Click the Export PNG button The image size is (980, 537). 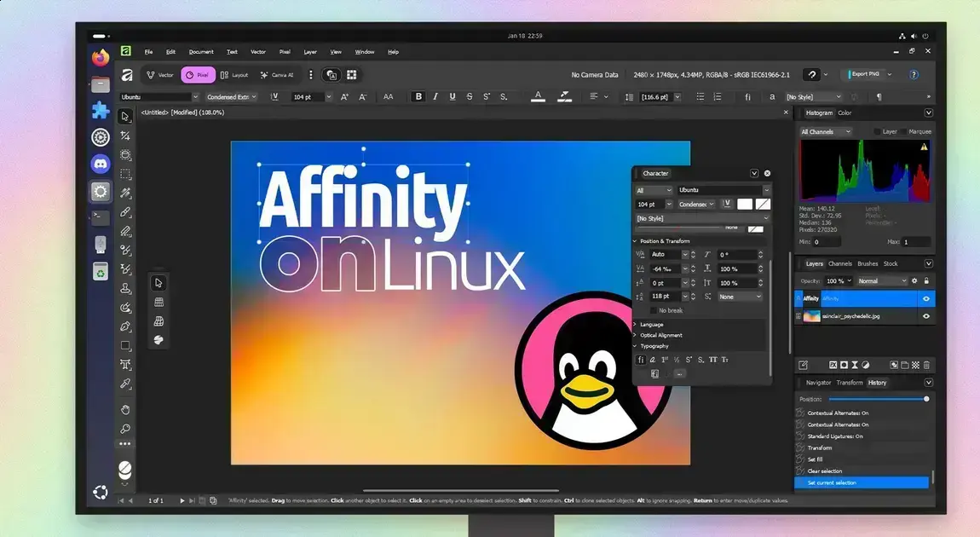tap(862, 74)
